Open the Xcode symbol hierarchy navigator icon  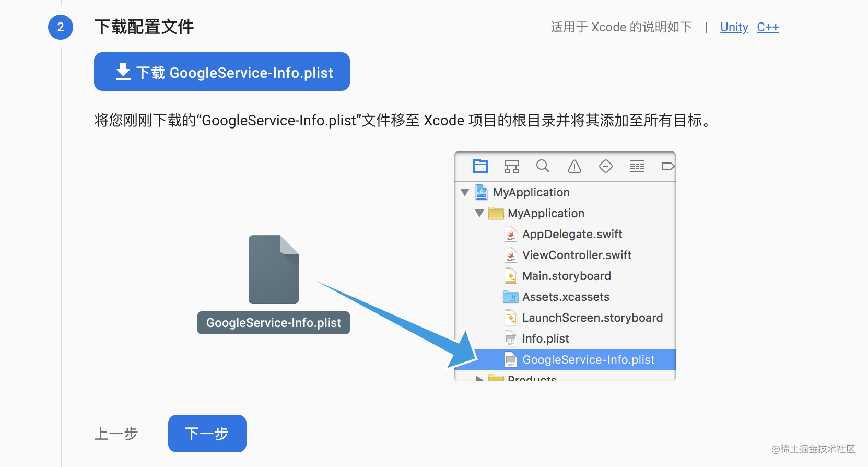512,166
